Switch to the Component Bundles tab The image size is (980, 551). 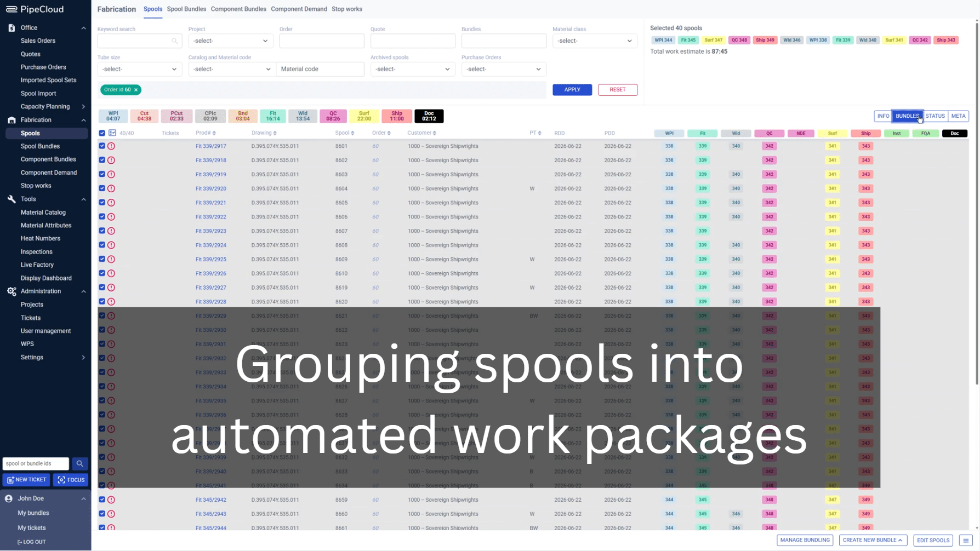[x=238, y=9]
